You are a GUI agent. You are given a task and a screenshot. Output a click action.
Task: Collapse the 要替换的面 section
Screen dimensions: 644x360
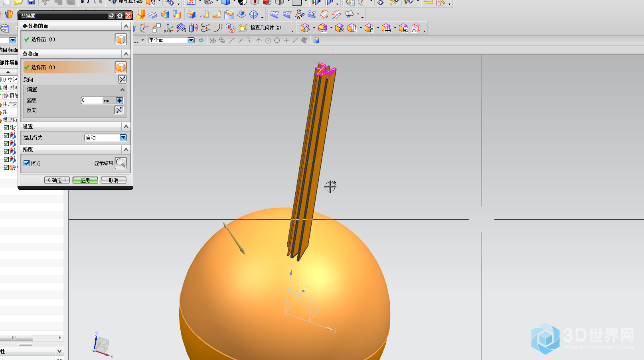coord(126,26)
